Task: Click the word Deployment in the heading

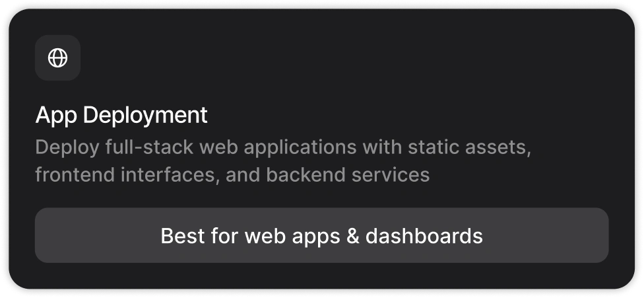Action: coord(146,115)
